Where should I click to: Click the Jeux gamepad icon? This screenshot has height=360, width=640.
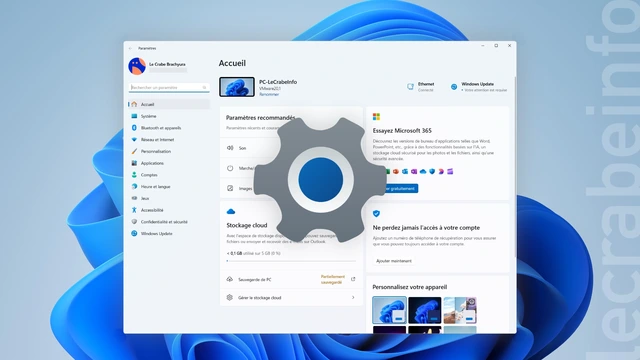coord(134,198)
